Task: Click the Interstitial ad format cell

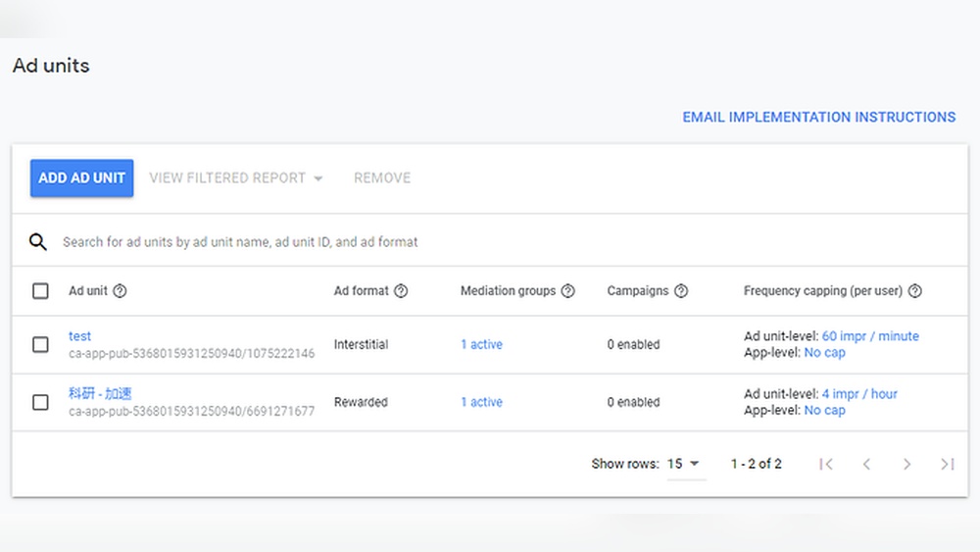Action: tap(362, 344)
